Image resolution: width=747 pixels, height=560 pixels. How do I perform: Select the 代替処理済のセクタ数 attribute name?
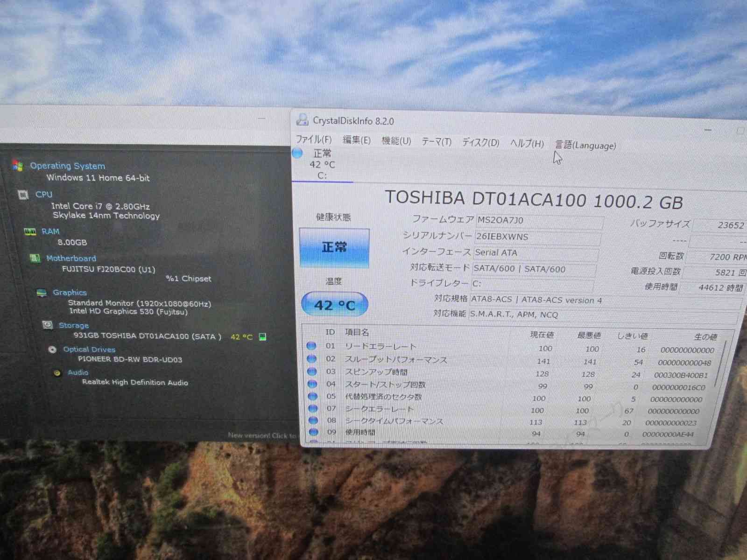tap(383, 397)
